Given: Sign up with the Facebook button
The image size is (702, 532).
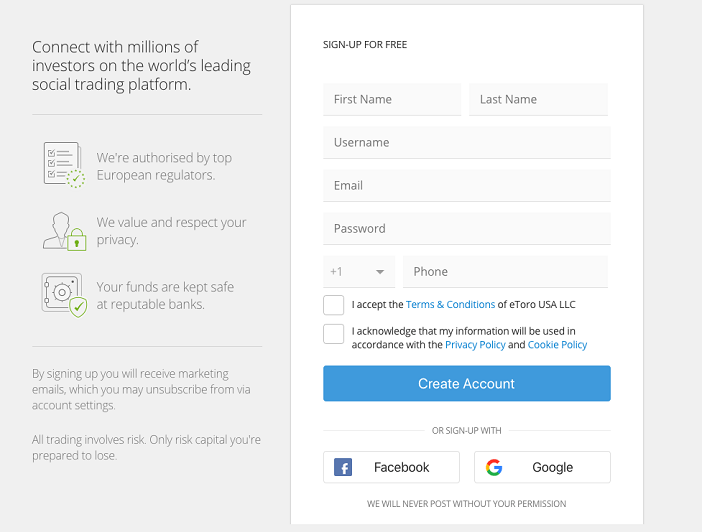Looking at the screenshot, I should (391, 467).
